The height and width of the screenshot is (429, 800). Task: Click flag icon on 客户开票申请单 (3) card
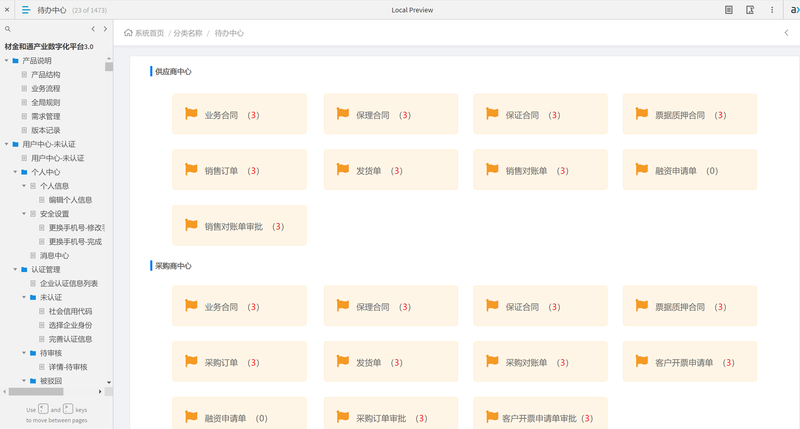coord(641,361)
